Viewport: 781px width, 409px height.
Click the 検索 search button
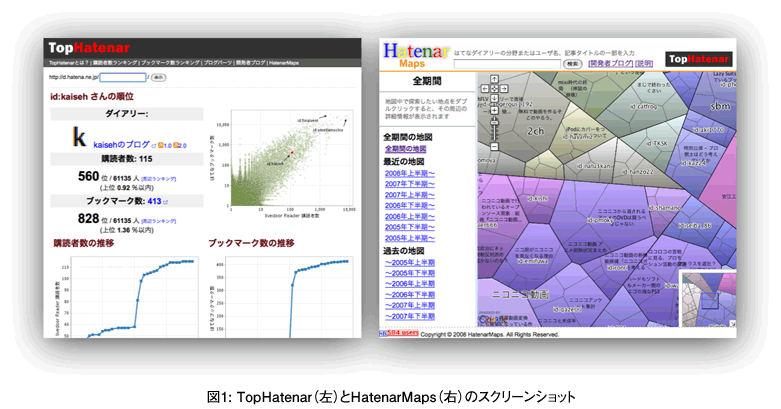coord(573,64)
